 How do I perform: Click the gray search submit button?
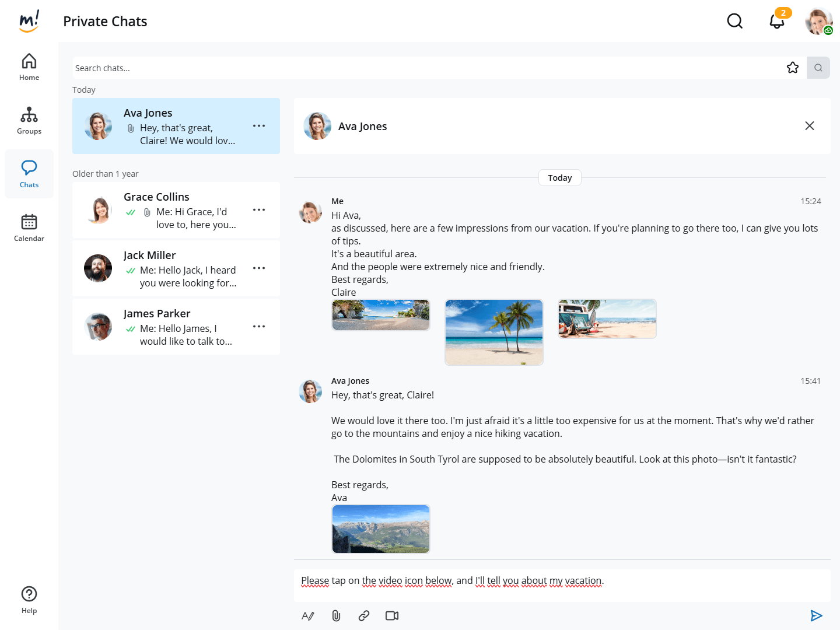click(818, 68)
